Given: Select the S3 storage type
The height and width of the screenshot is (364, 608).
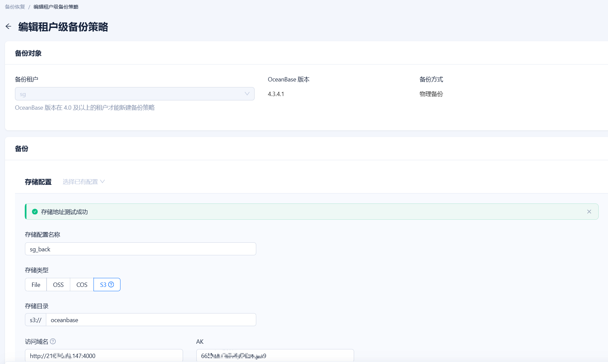Looking at the screenshot, I should click(x=107, y=285).
